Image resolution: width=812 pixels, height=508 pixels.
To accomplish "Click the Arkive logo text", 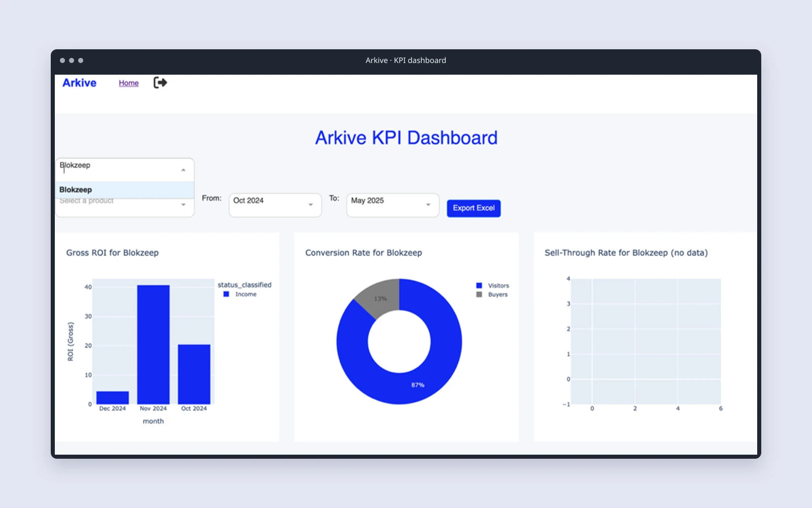I will [79, 83].
